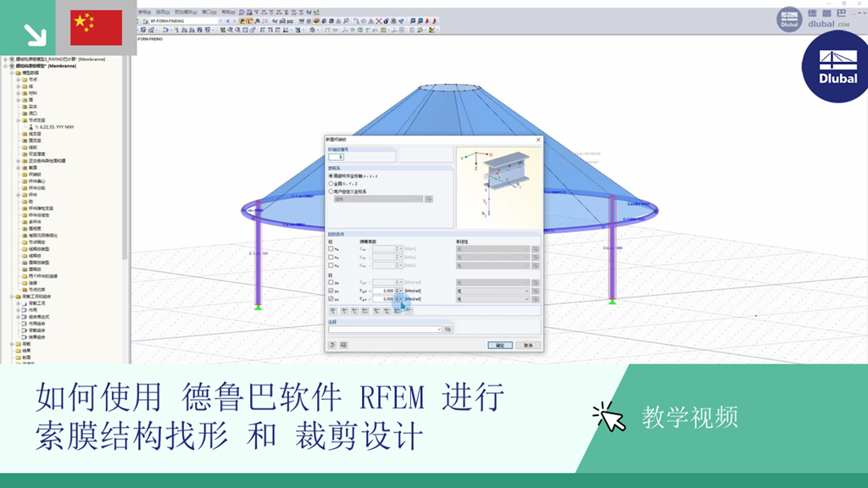Click the Cφy spring constant stepper arrows

[397, 291]
